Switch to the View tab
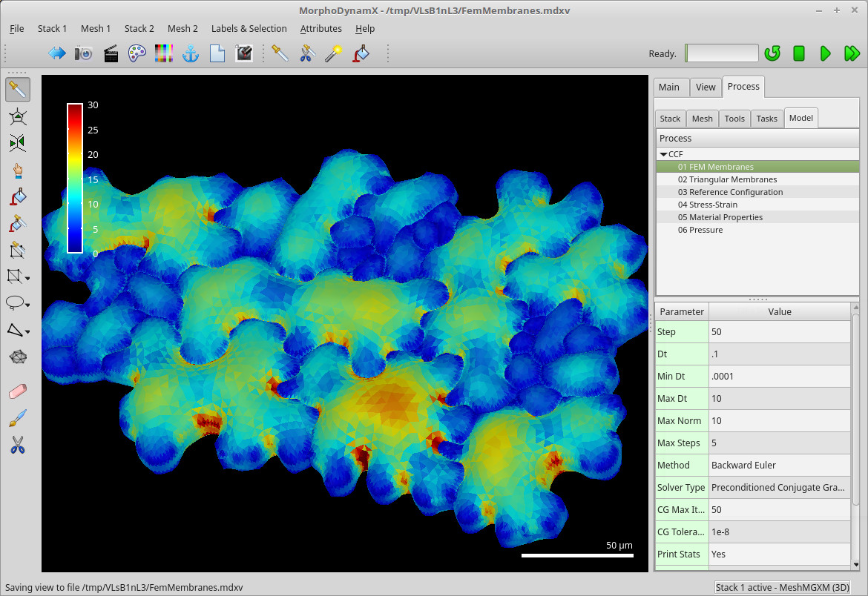Viewport: 868px width, 596px height. 706,87
